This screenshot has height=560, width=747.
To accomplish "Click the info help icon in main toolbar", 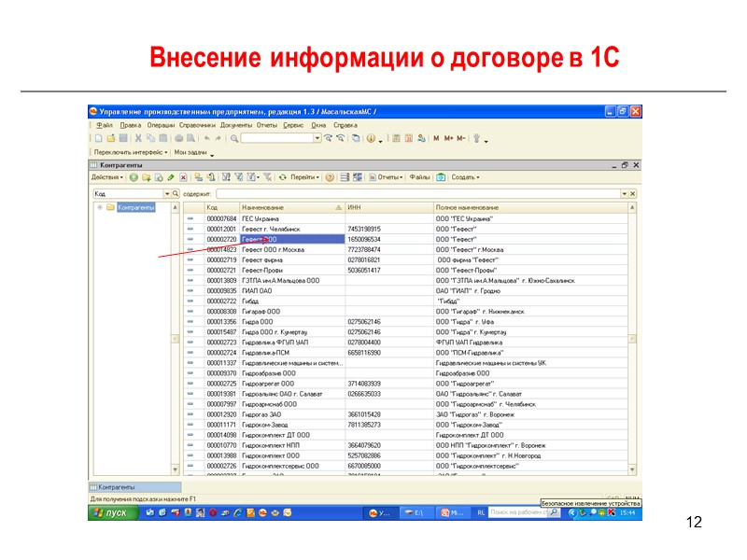I will click(371, 138).
